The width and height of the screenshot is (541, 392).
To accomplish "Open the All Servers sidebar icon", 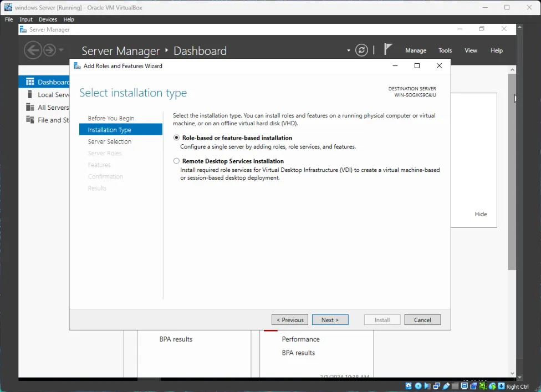I will [30, 108].
